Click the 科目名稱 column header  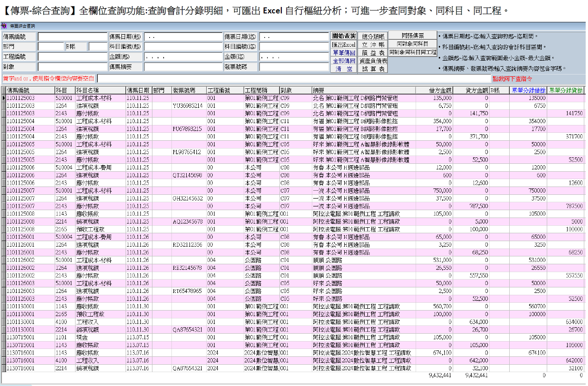coord(100,91)
